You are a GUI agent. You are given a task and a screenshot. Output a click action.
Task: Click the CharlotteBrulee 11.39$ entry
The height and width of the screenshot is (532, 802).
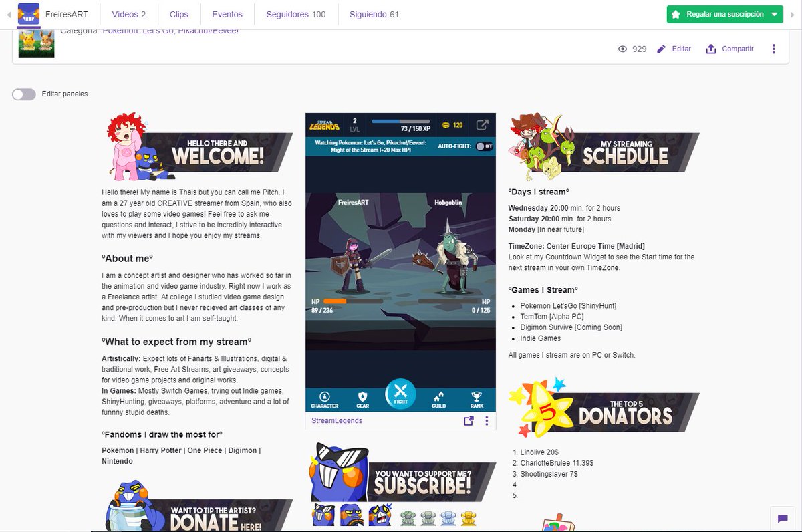[x=557, y=463]
